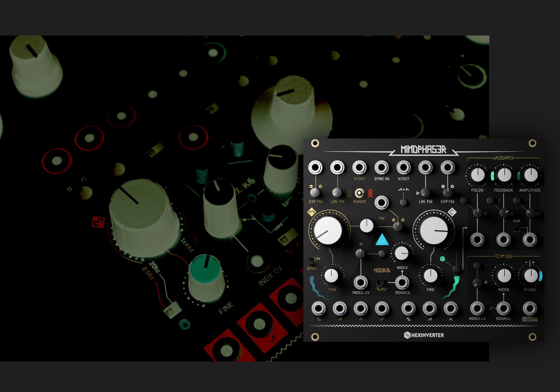Click the white PW knob
This screenshot has width=560, height=392.
367,226
